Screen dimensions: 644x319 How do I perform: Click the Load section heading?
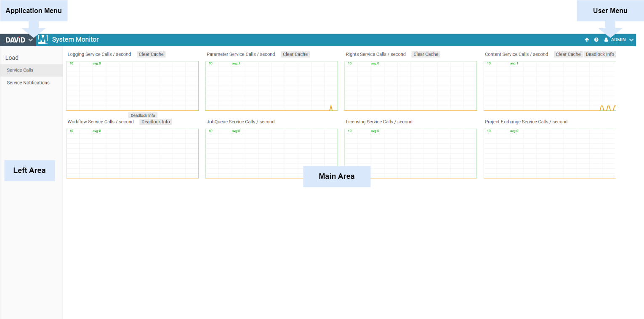[x=12, y=58]
